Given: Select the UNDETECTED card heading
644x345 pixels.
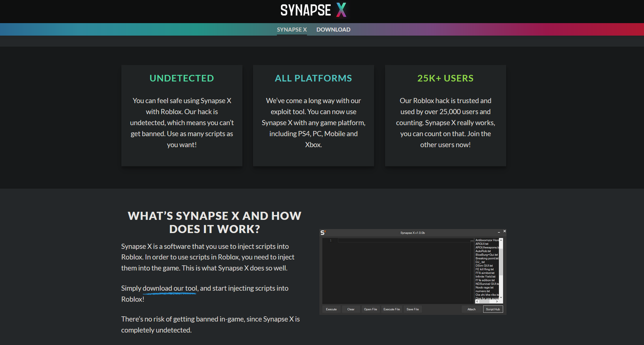Looking at the screenshot, I should coord(182,78).
